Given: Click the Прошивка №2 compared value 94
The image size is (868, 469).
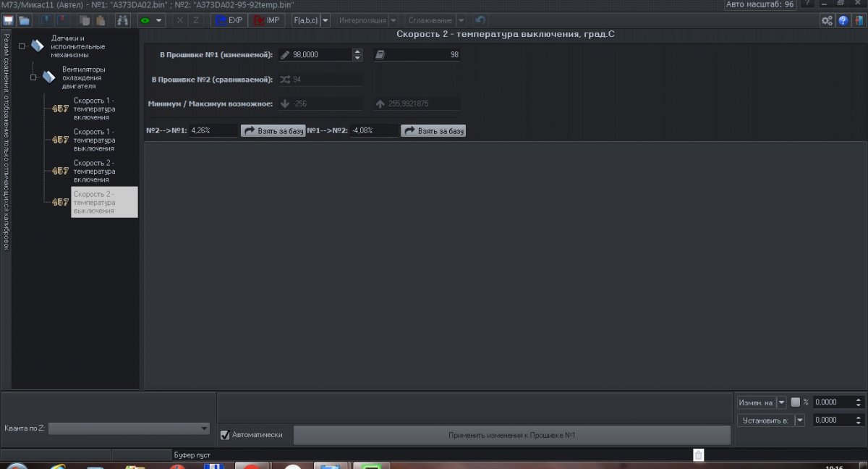Looking at the screenshot, I should (320, 80).
